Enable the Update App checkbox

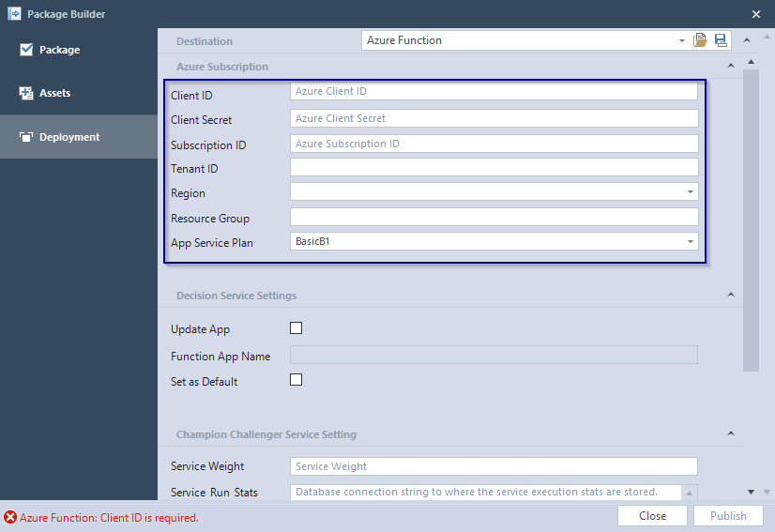(296, 328)
